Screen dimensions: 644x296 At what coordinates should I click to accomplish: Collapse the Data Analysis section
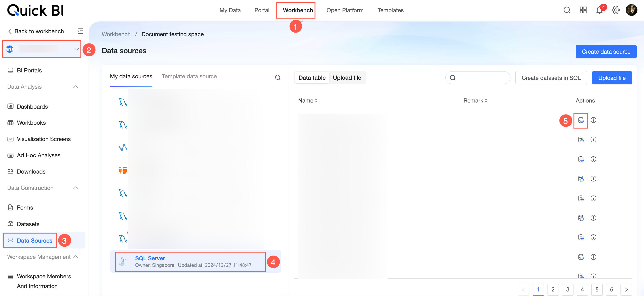(75, 87)
